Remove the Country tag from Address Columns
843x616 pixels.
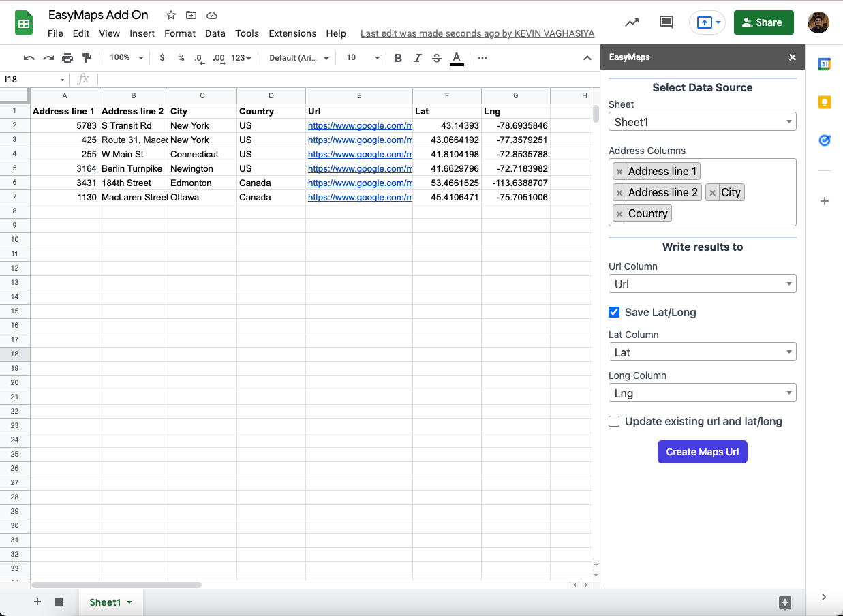[x=619, y=214]
